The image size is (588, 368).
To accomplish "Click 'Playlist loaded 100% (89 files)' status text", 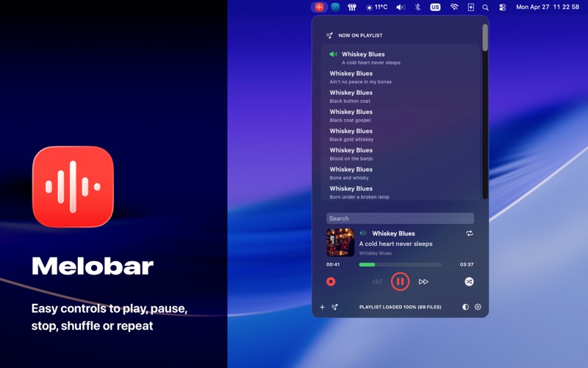I will (x=400, y=307).
